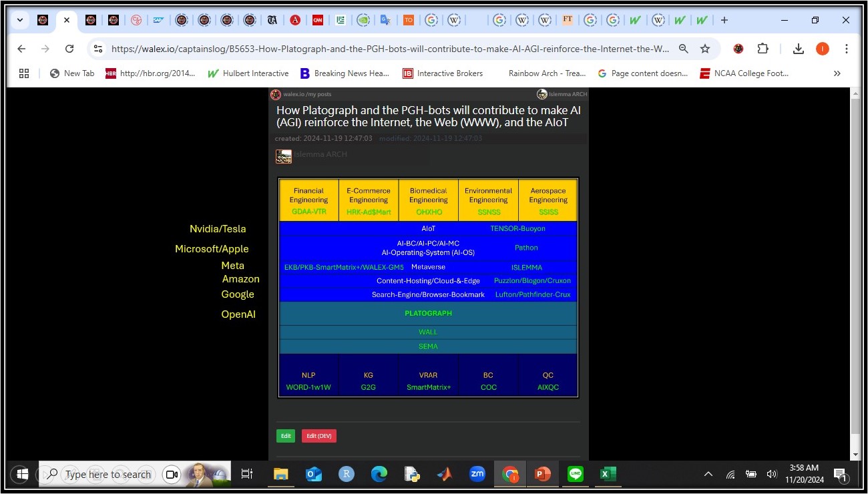Launch PowerPoint from the taskbar

pyautogui.click(x=541, y=474)
